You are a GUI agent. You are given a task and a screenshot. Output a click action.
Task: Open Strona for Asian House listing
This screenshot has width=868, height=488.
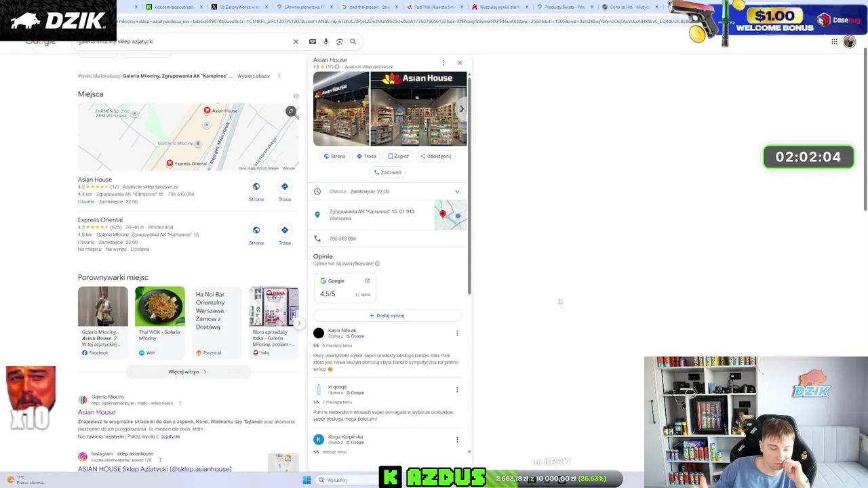coord(256,191)
